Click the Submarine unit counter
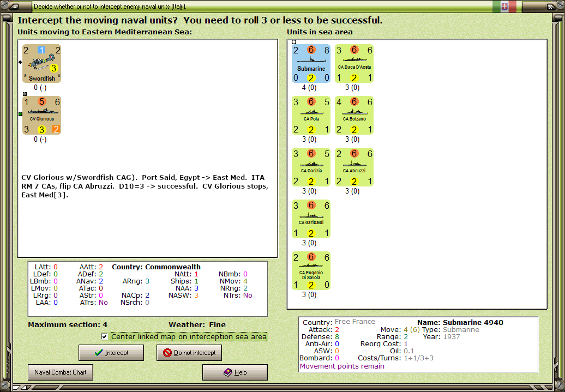The height and width of the screenshot is (392, 565). coord(311,63)
